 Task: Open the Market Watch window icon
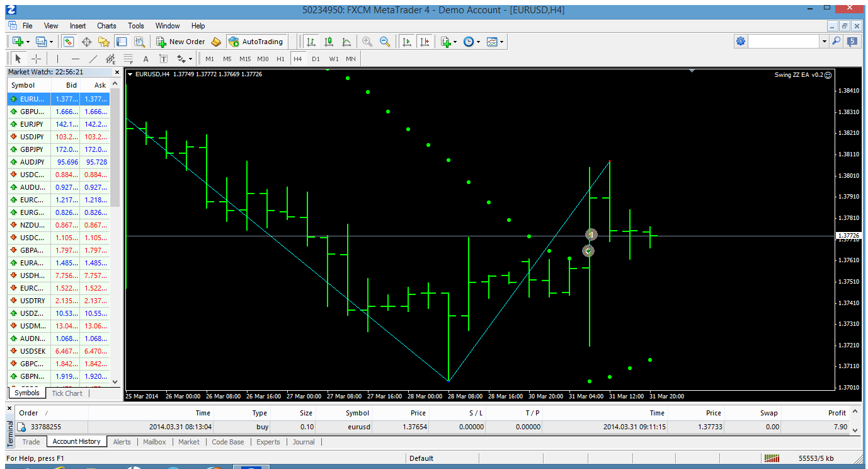pos(69,42)
